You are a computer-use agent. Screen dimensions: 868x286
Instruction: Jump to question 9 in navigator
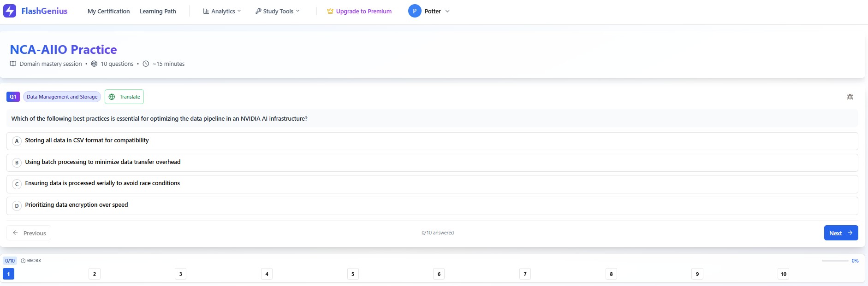click(697, 274)
